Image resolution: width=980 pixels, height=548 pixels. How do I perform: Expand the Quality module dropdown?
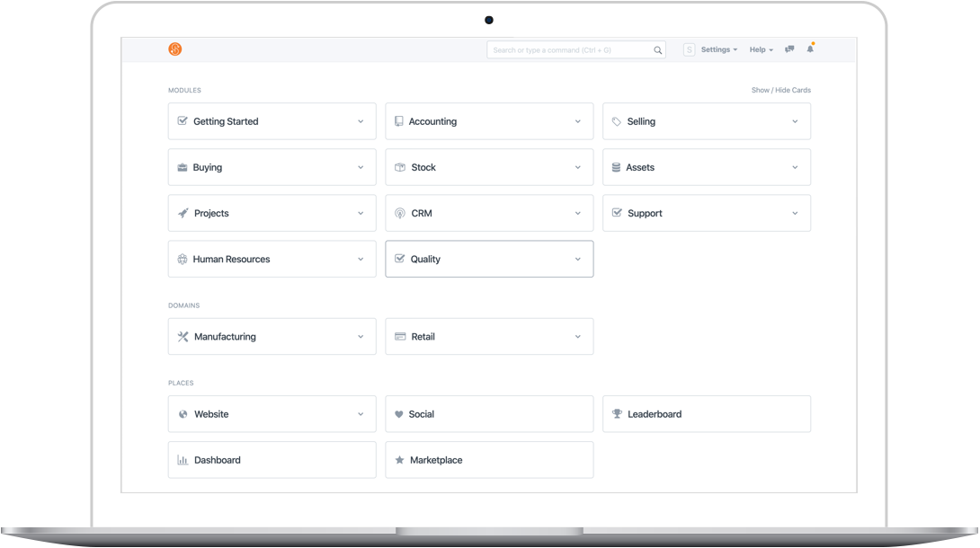pos(577,259)
